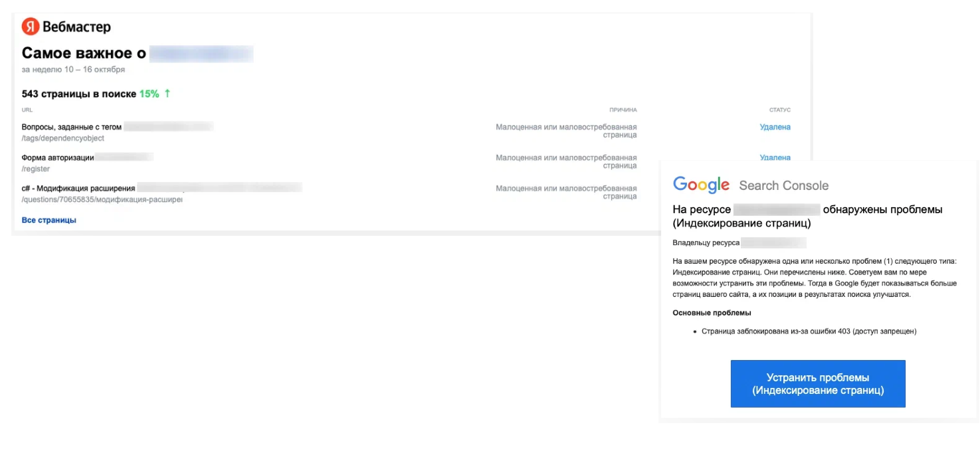The height and width of the screenshot is (451, 980).
Task: Click the "Вопросы, заданные с тегом" page title
Action: 72,127
